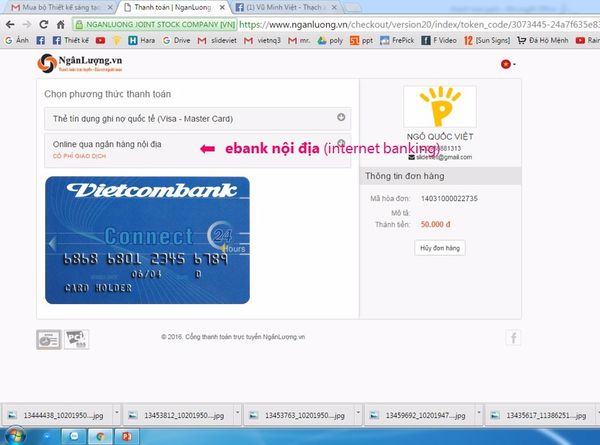Open the Google Ảnh bookmark
The width and height of the screenshot is (600, 445).
(x=17, y=40)
